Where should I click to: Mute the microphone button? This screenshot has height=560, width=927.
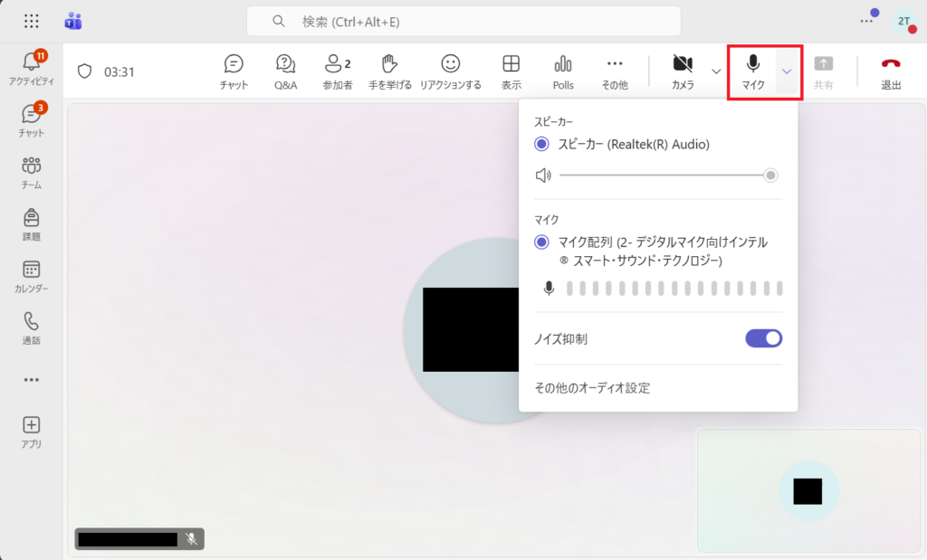[752, 71]
